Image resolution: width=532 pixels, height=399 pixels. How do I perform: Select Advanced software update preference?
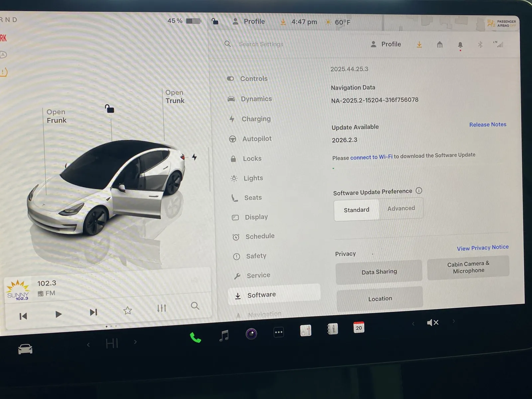401,208
